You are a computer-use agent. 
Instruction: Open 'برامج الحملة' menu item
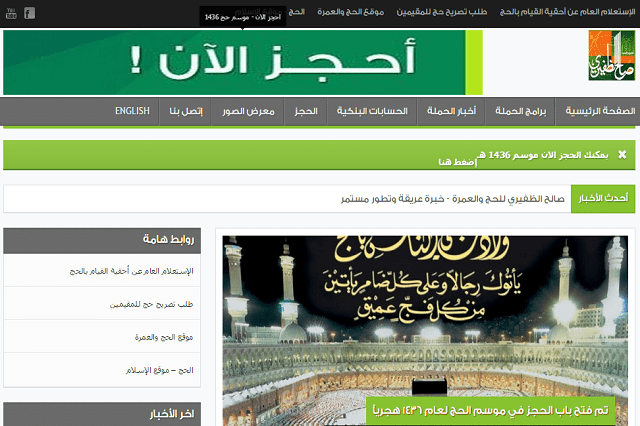(520, 111)
